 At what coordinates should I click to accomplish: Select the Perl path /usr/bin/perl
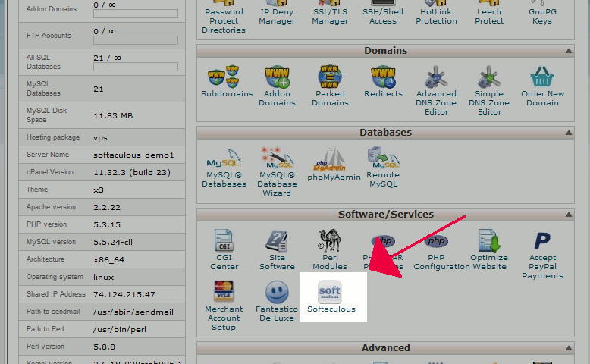120,329
